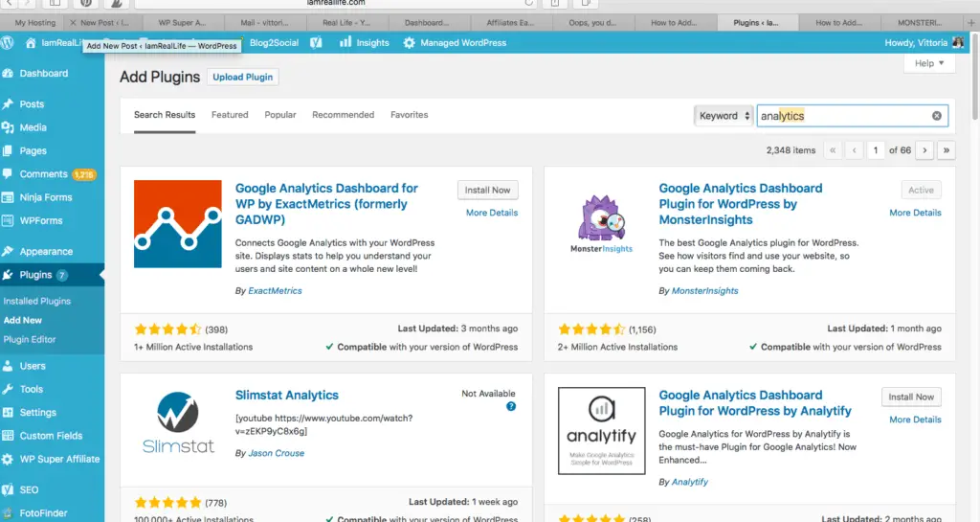Click the Analytify author link
The height and width of the screenshot is (522, 980).
tap(689, 482)
